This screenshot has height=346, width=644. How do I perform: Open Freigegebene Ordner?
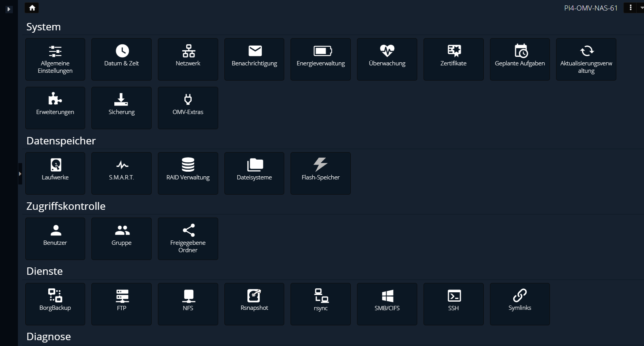[188, 239]
